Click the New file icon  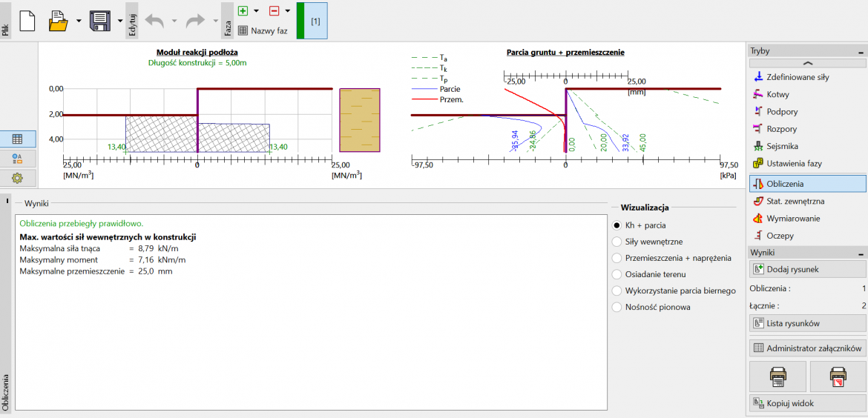click(27, 21)
